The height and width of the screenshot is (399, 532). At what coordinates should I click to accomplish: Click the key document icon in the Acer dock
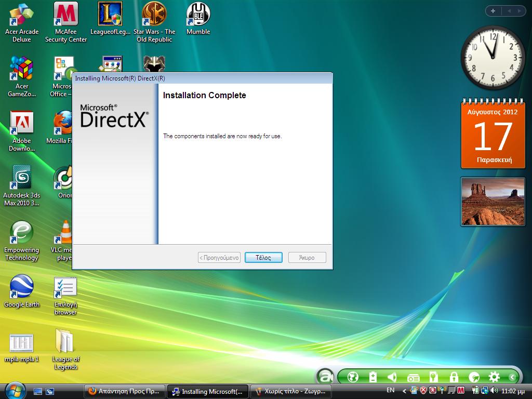pos(433,377)
